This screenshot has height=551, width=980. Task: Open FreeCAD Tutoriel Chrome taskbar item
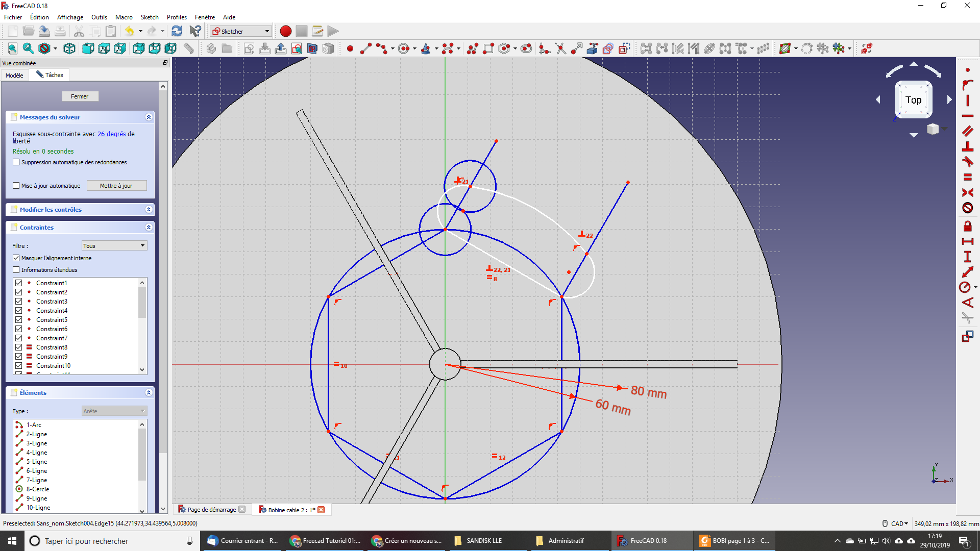[326, 541]
